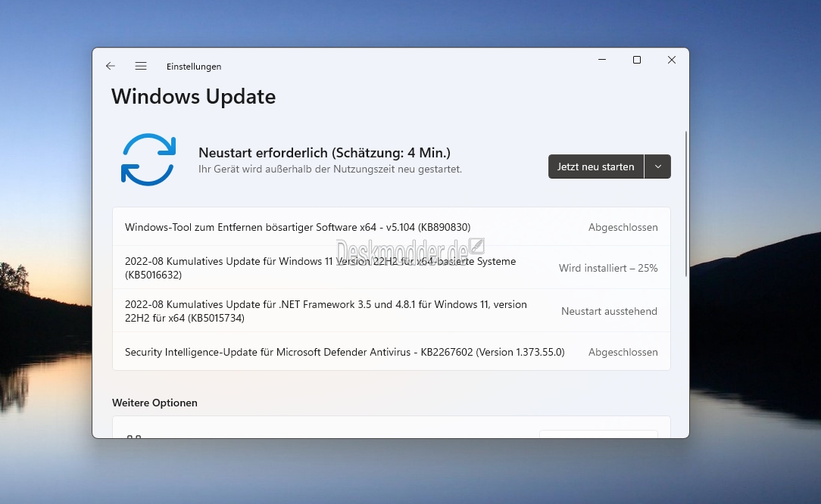Viewport: 821px width, 504px height.
Task: Select the KB2267602 Defender Antivirus update row
Action: [x=391, y=352]
